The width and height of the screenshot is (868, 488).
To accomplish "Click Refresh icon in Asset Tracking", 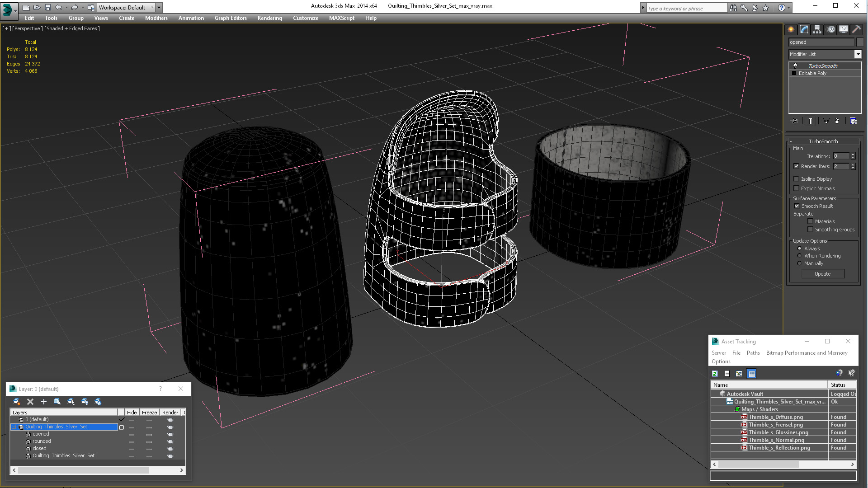I will [x=715, y=374].
